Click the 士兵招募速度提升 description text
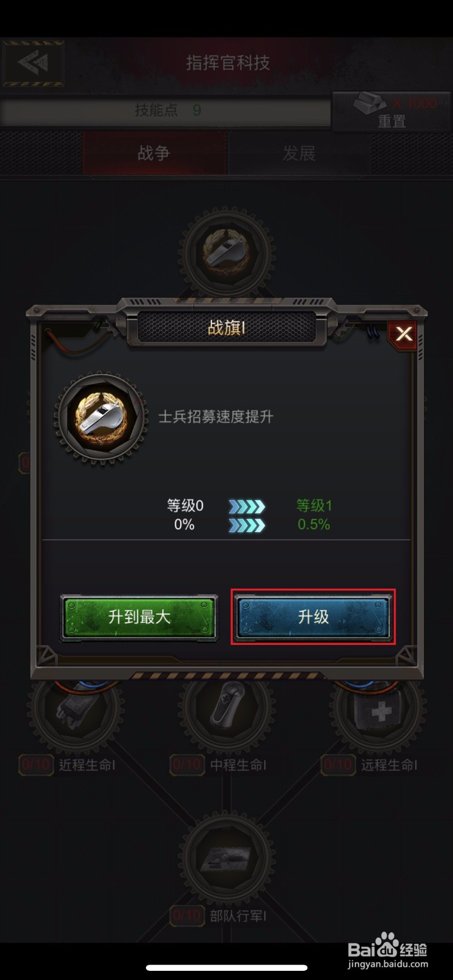Viewport: 453px width, 980px height. point(216,417)
